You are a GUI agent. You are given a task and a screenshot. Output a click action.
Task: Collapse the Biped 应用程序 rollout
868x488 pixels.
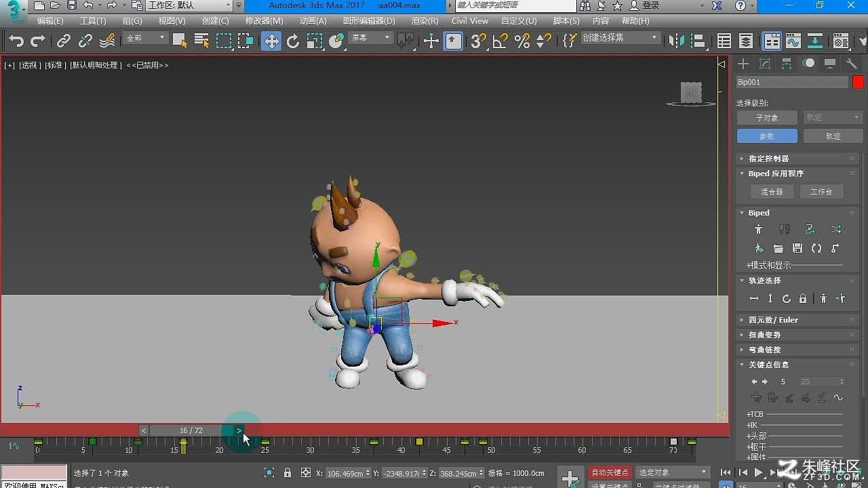click(x=797, y=174)
